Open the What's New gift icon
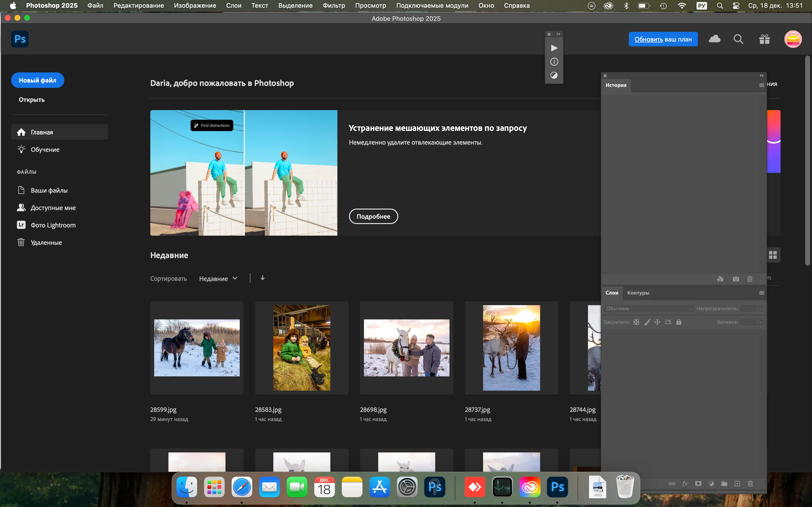Screen dimensions: 812x507 click(764, 39)
